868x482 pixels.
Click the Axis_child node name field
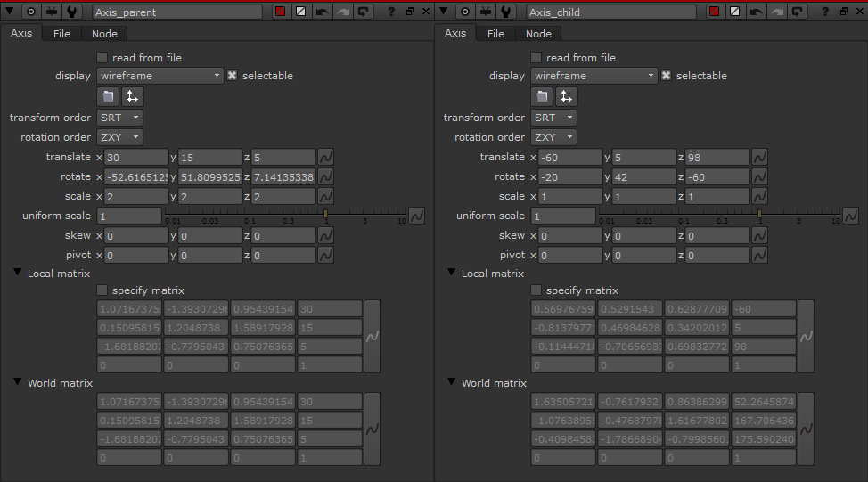tap(610, 12)
